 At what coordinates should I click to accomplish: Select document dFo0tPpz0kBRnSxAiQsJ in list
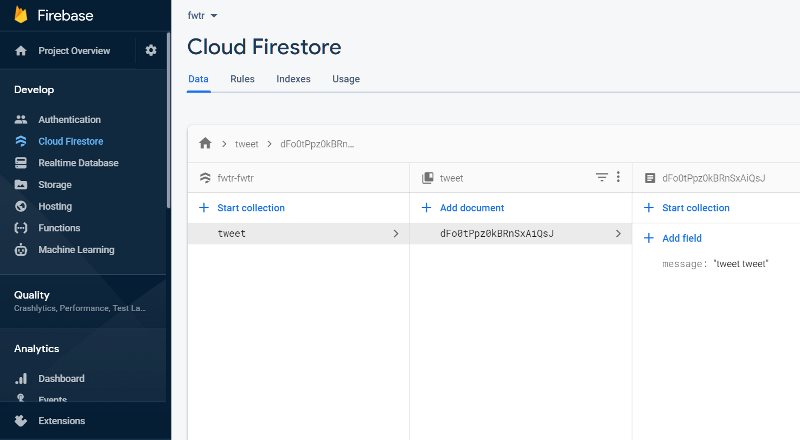point(521,233)
